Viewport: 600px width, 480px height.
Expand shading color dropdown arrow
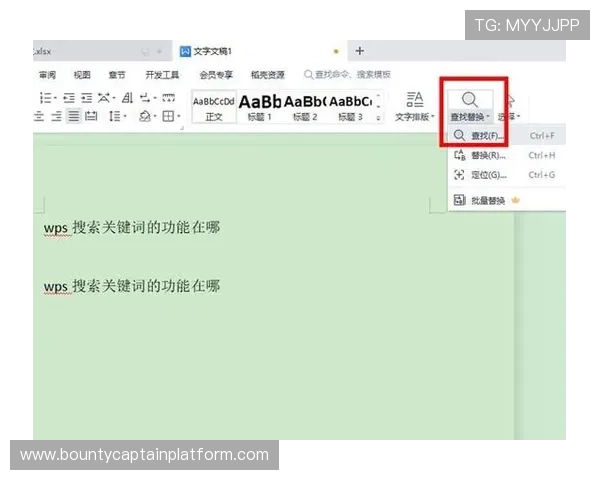coord(155,116)
